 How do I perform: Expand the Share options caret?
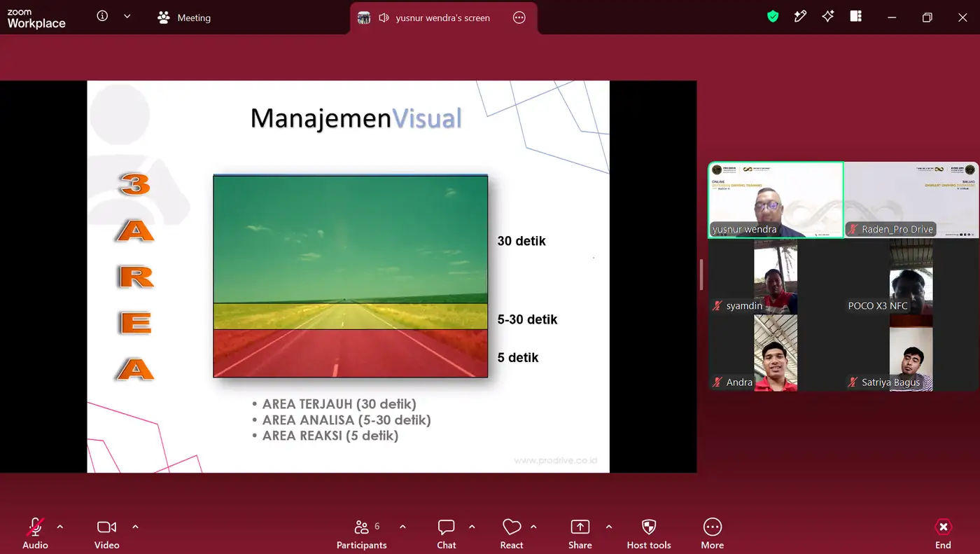pos(609,527)
